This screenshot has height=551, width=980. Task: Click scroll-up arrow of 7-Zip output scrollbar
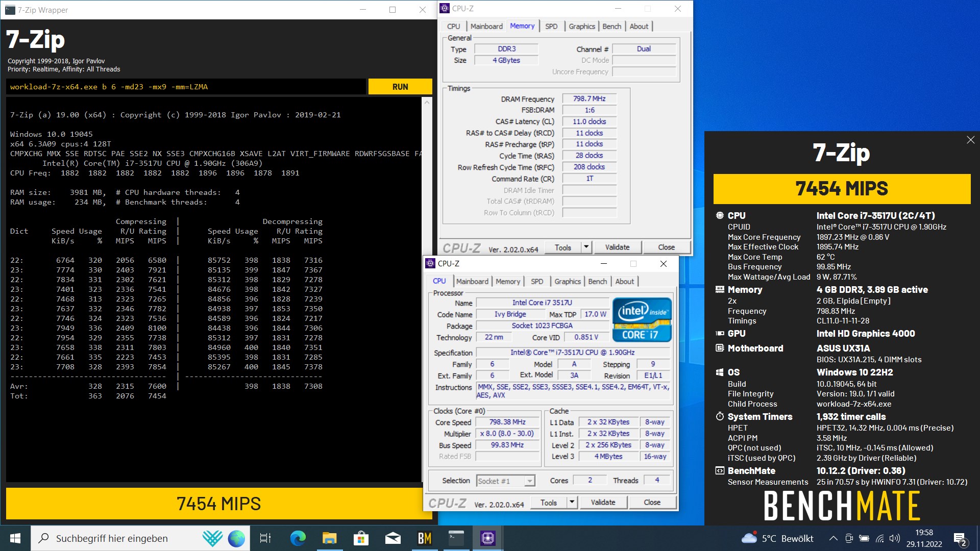coord(427,103)
